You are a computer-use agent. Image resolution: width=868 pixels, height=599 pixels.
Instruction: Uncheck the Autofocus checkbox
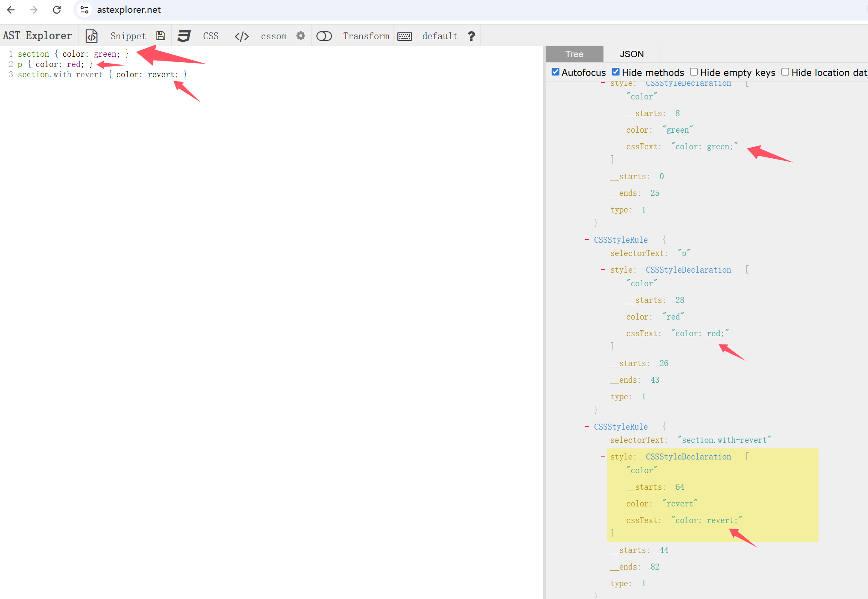(x=555, y=72)
